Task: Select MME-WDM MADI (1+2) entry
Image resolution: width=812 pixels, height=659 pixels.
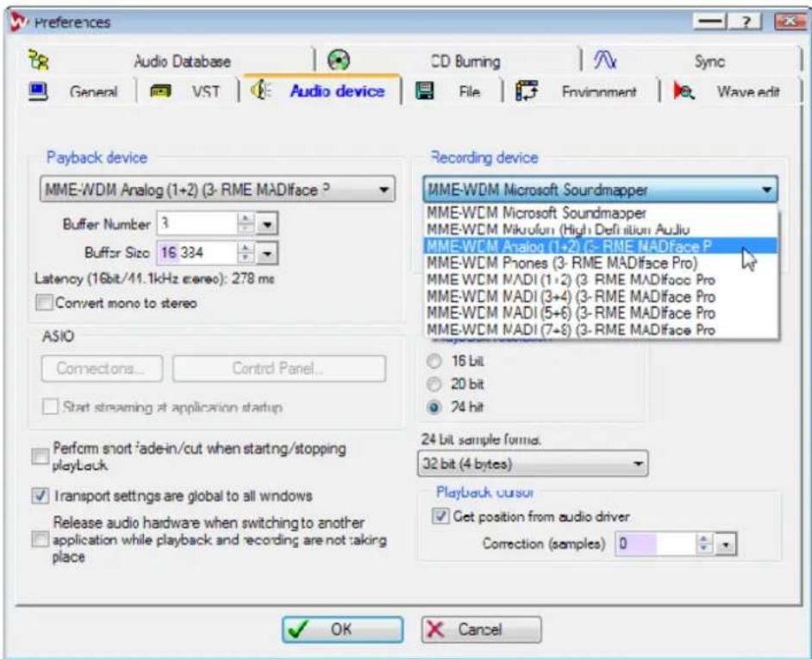Action: point(601,280)
